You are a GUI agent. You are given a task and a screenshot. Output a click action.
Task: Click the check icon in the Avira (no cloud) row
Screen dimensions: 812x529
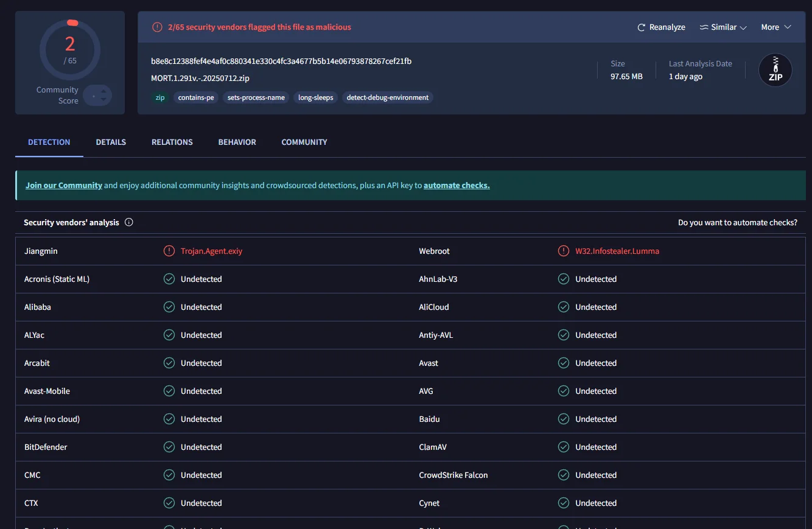tap(169, 419)
